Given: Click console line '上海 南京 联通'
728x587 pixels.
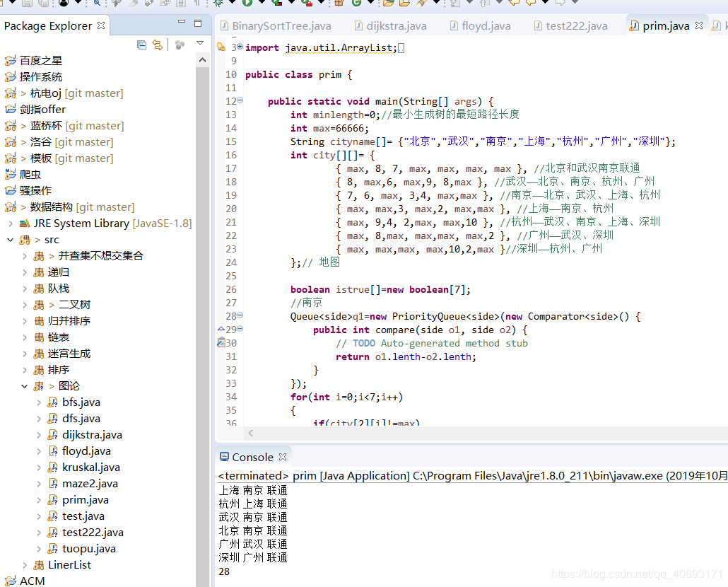Looking at the screenshot, I should (253, 490).
